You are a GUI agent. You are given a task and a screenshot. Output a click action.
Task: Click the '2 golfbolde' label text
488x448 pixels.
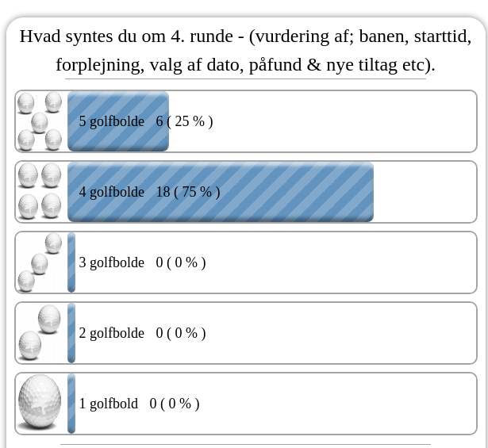pos(111,333)
